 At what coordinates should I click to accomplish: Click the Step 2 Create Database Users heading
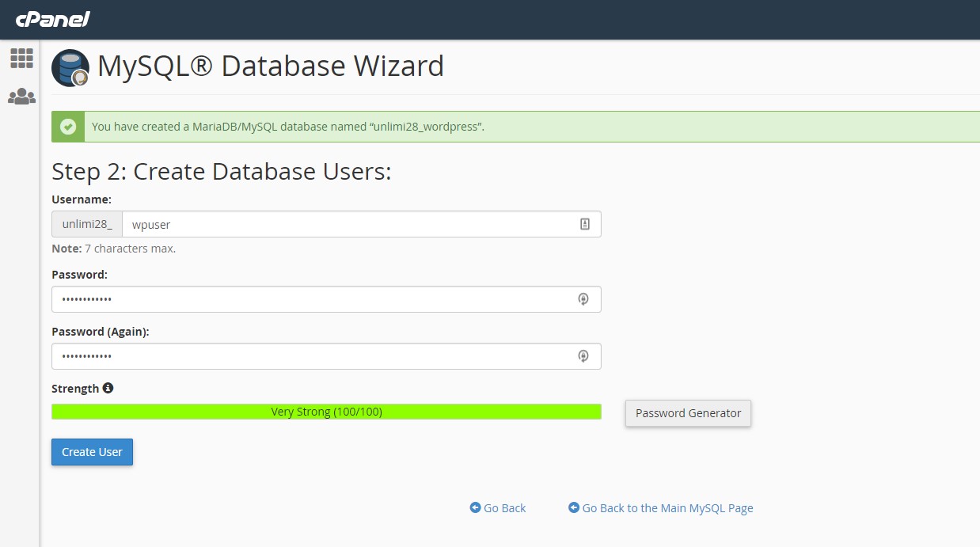point(222,172)
